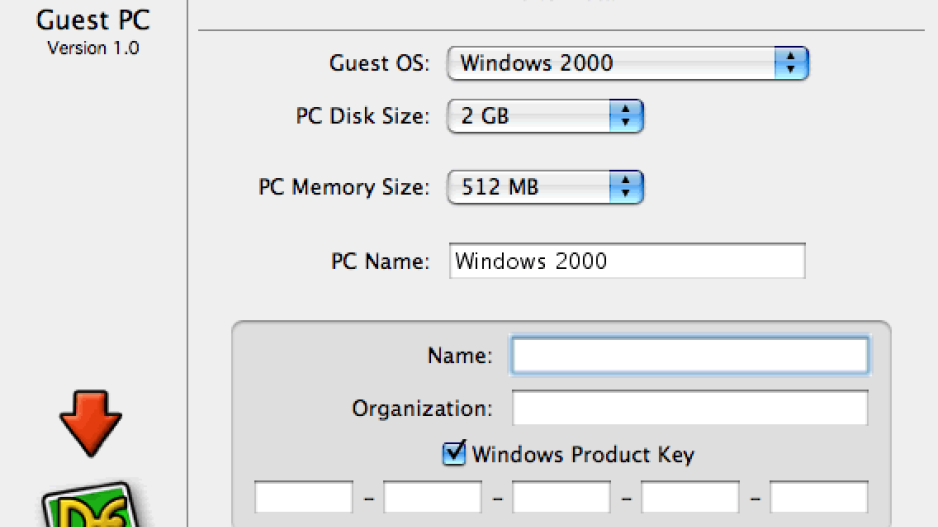The width and height of the screenshot is (938, 527).
Task: Click the PC Disk Size label
Action: click(x=363, y=116)
